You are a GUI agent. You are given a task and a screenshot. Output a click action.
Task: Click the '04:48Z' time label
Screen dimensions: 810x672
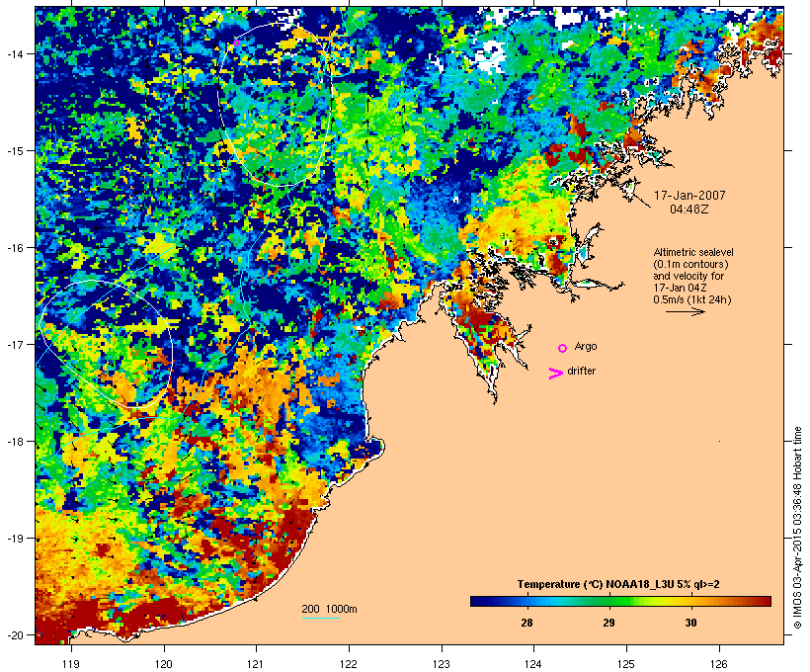coord(689,210)
